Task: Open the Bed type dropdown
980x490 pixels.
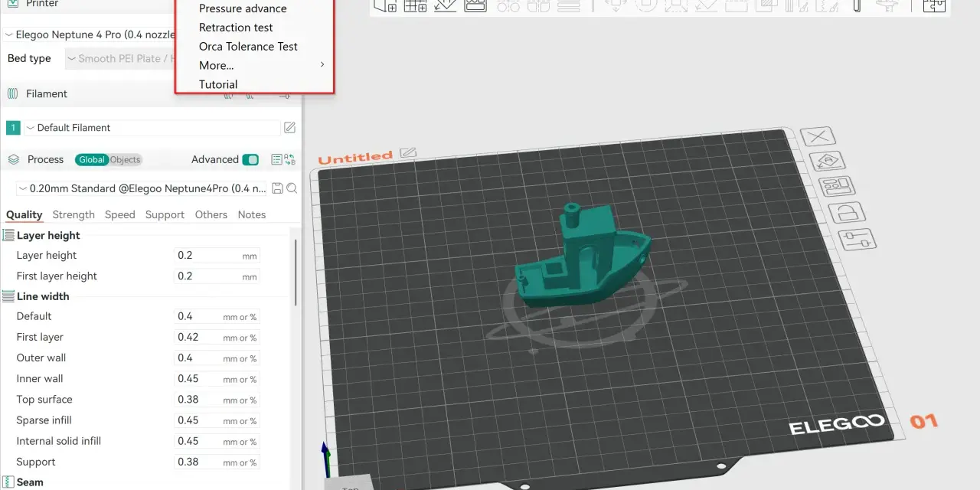Action: [121, 58]
